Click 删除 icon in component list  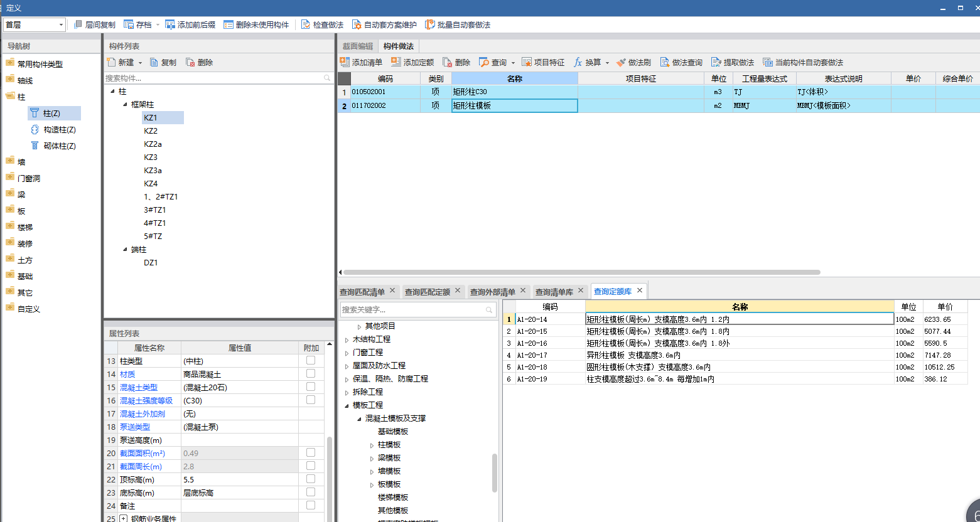pos(190,62)
